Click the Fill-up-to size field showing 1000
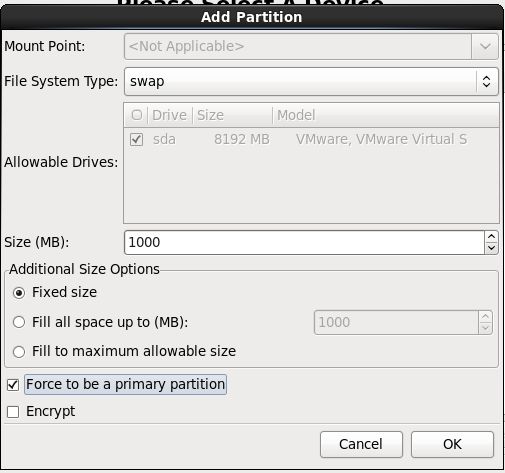This screenshot has height=473, width=505. pyautogui.click(x=396, y=322)
